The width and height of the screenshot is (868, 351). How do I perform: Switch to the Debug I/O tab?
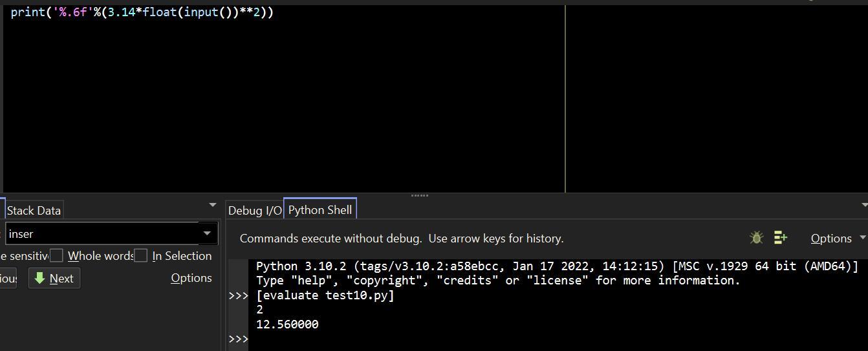[254, 210]
